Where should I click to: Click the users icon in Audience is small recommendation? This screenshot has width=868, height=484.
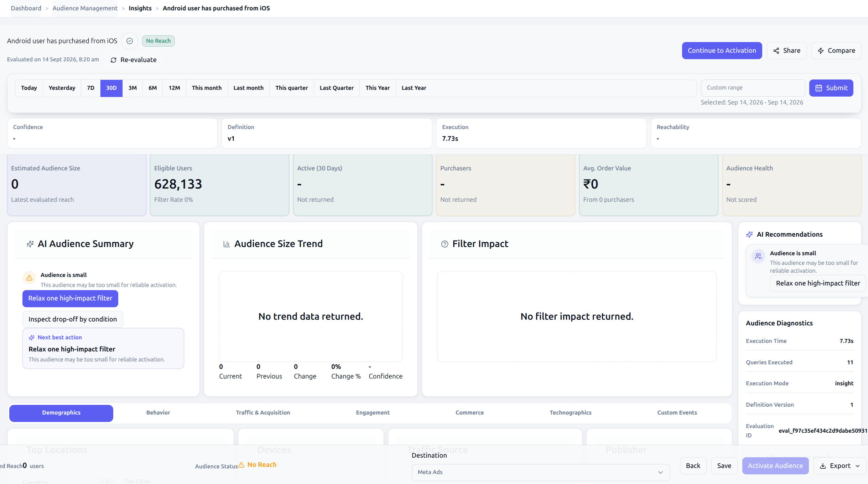click(x=758, y=256)
